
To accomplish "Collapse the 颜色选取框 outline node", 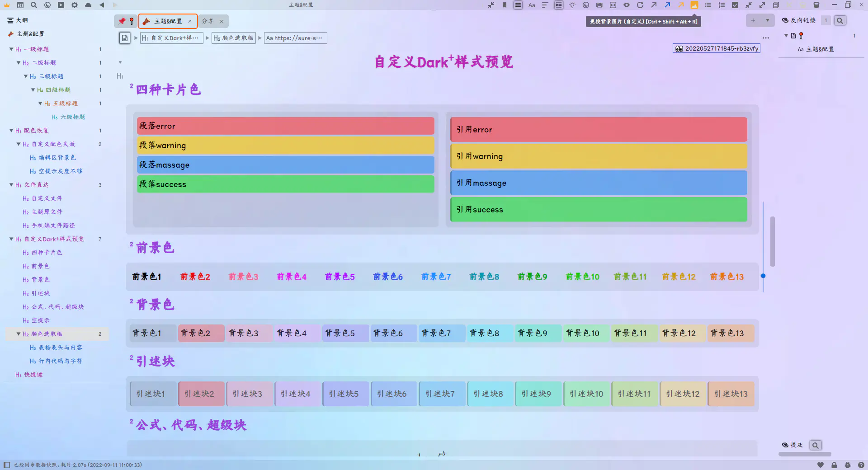I will [x=19, y=334].
